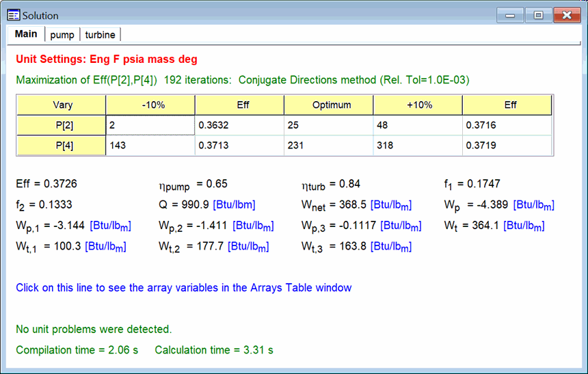The image size is (588, 374).
Task: Click the Unit Settings line
Action: click(106, 59)
